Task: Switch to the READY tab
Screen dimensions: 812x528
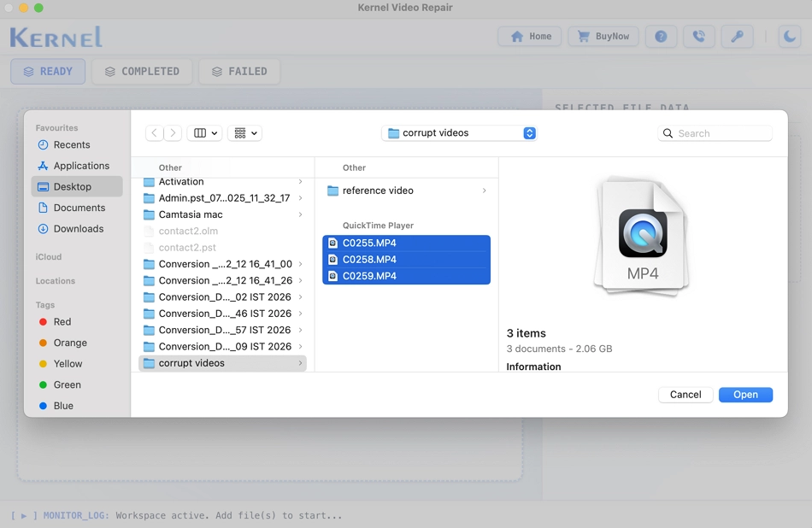Action: [x=48, y=72]
